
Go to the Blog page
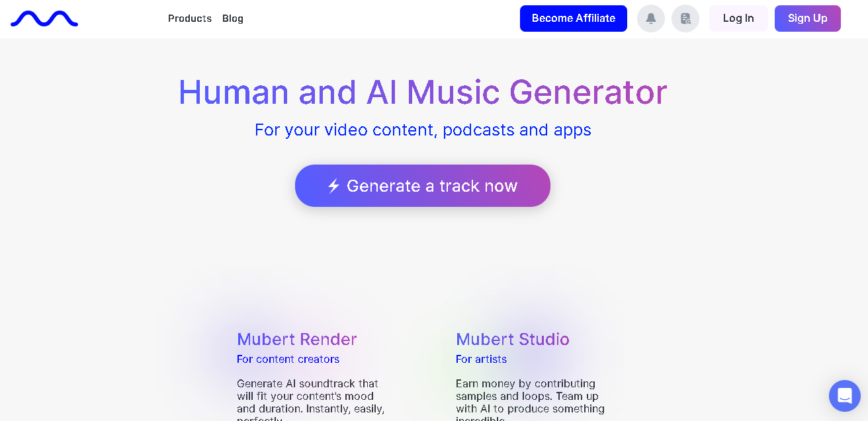233,19
